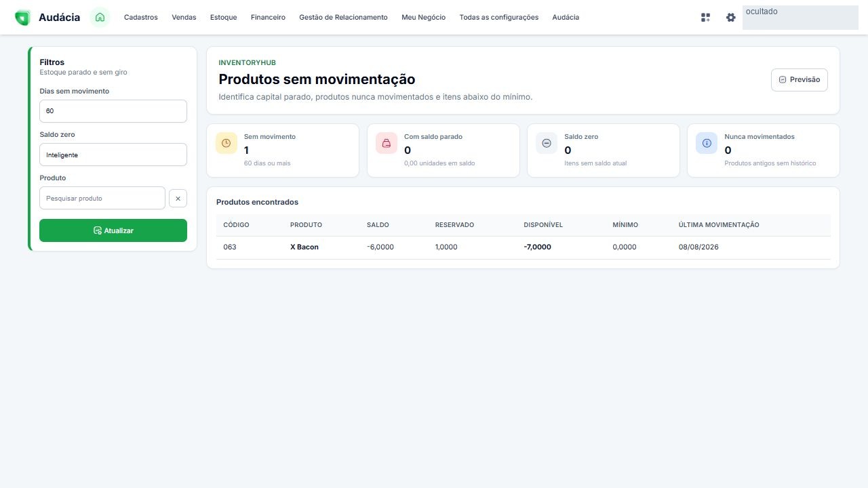
Task: Click the info icon in Nunca movimentados card
Action: [x=707, y=143]
